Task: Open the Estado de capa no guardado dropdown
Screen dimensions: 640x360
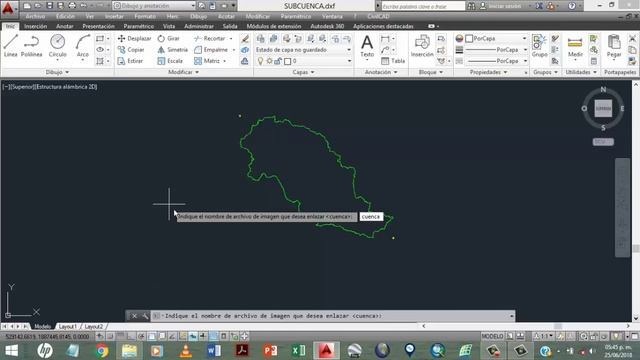Action: pos(303,50)
